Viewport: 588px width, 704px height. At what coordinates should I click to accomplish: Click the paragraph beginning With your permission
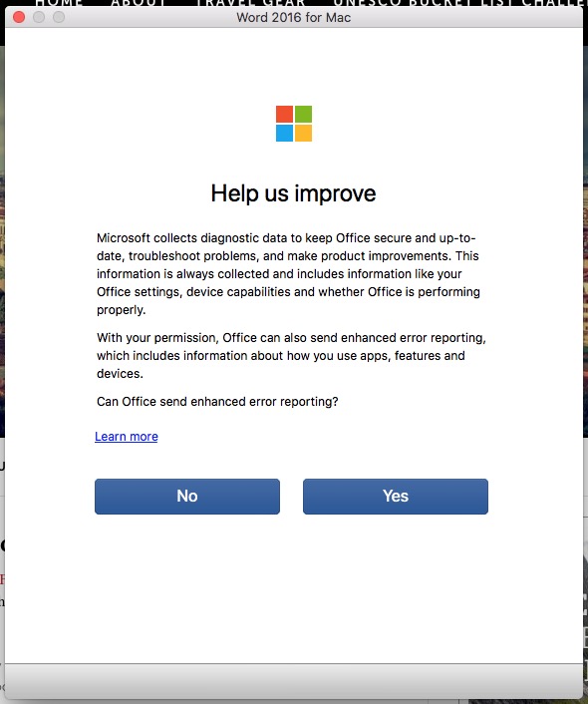(x=291, y=356)
